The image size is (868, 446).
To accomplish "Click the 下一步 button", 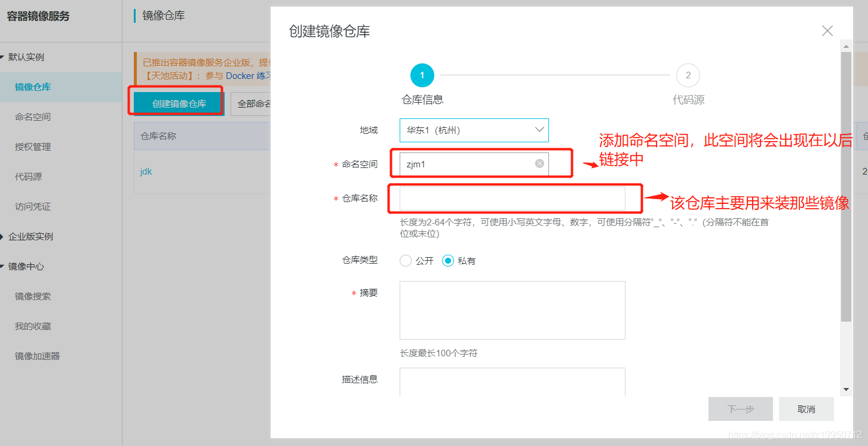I will click(x=740, y=409).
